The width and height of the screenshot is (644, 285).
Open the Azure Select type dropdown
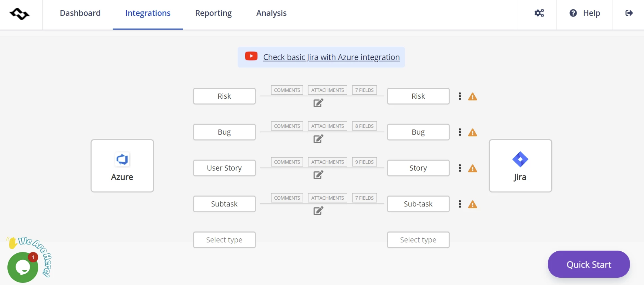pos(224,240)
